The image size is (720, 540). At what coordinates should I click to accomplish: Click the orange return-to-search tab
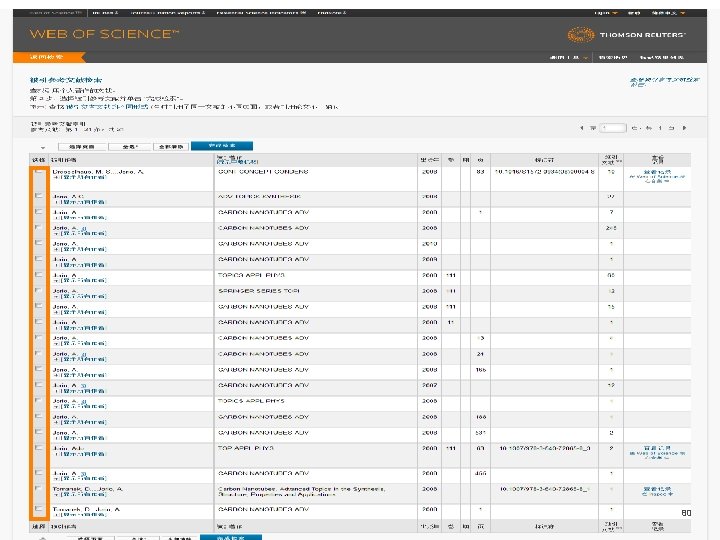pos(48,57)
